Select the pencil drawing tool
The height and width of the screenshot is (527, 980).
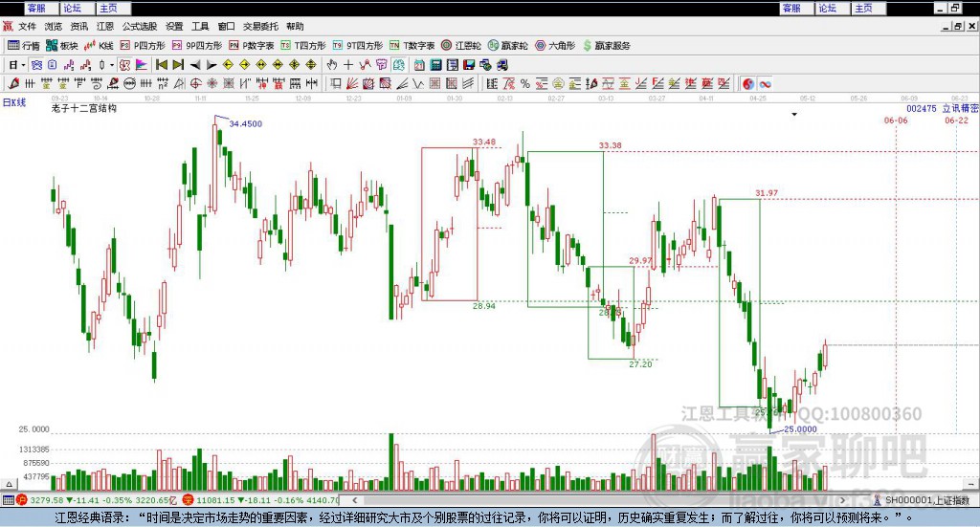coord(13,83)
